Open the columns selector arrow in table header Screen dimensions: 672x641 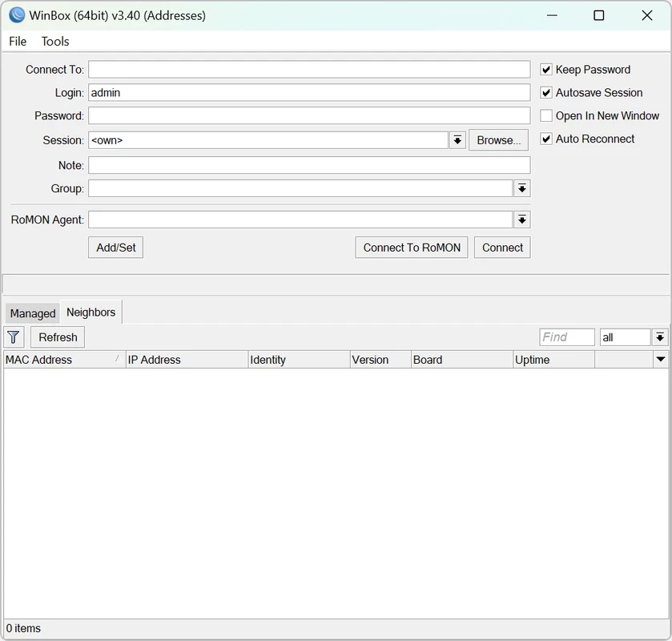point(661,360)
